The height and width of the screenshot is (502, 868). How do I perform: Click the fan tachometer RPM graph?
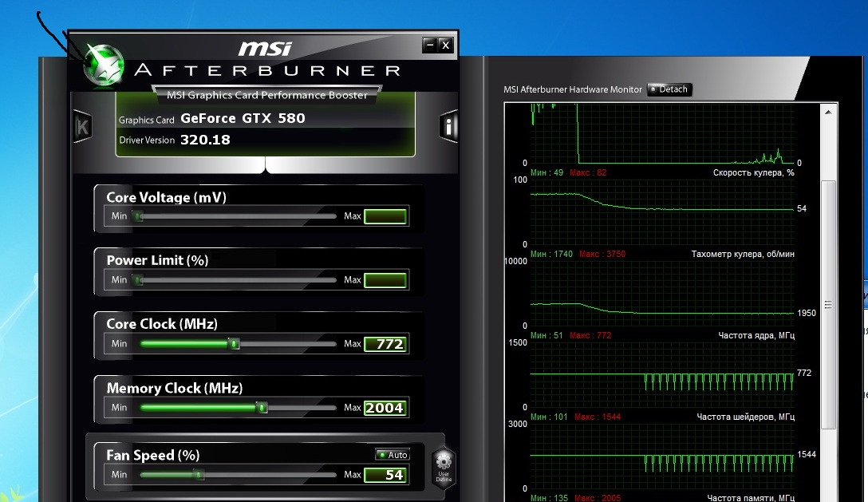click(x=662, y=294)
